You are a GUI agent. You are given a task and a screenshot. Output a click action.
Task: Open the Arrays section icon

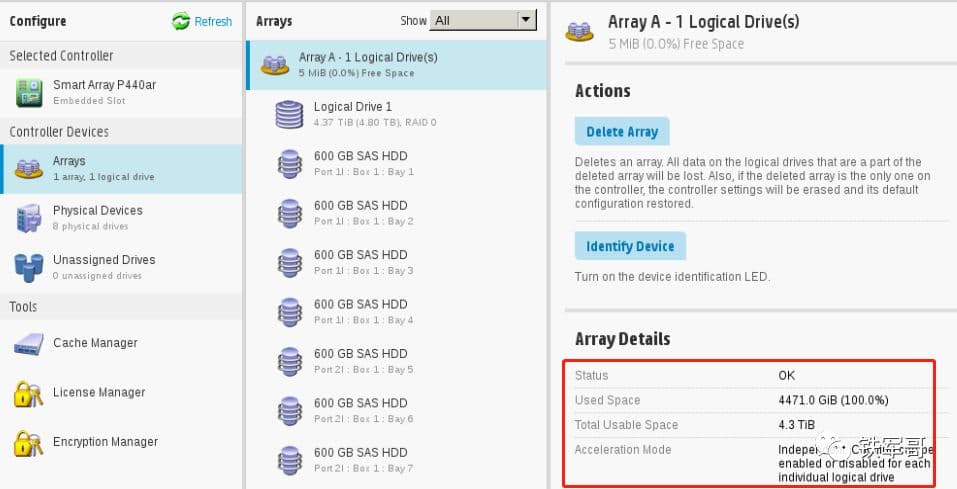coord(28,168)
